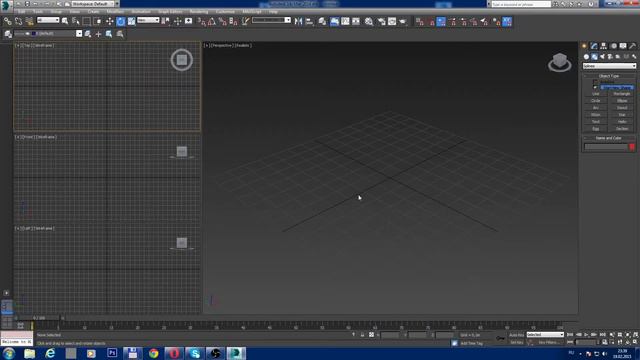Activate the Select and Scale tool
Viewport: 640px width, 360px height.
tap(131, 21)
